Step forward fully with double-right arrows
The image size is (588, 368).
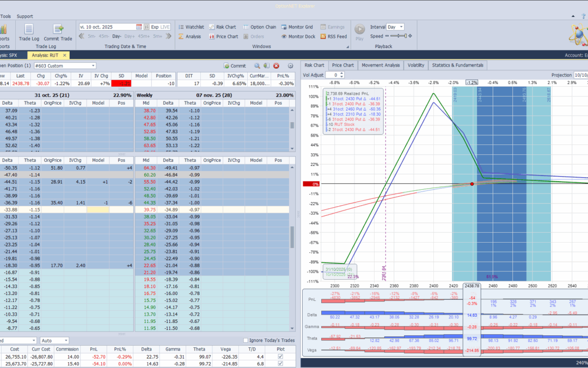click(x=169, y=37)
